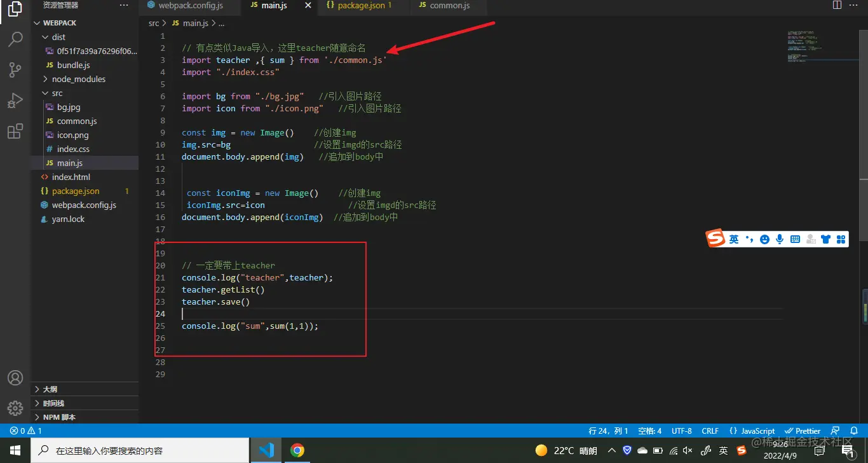Click the Windows taskbar search box
The width and height of the screenshot is (868, 463).
[x=140, y=450]
